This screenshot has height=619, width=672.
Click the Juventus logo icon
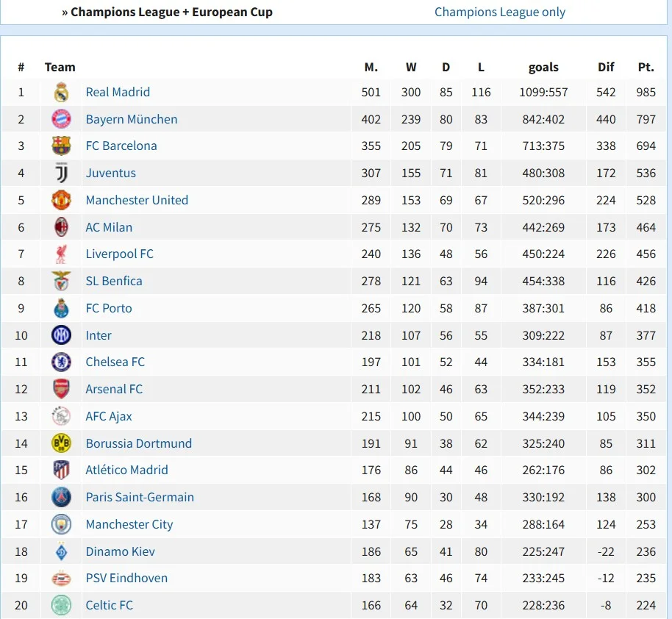[61, 173]
